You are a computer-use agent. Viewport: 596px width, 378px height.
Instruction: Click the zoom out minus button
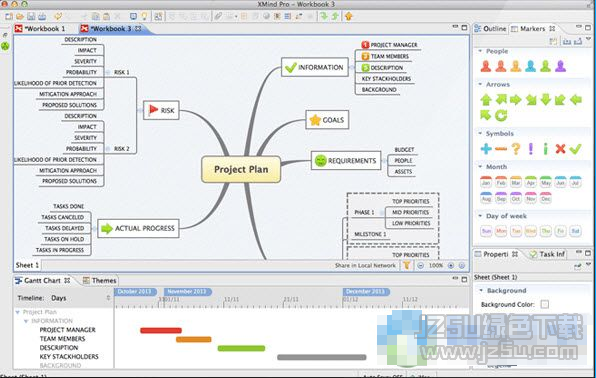[421, 265]
